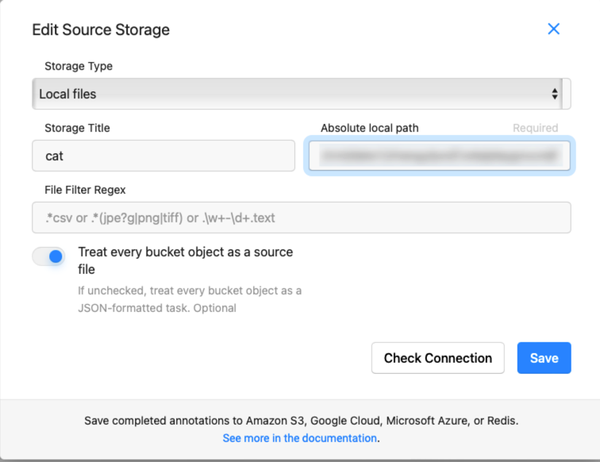Focus the Storage Title field containing 'cat'
This screenshot has height=462, width=600.
click(x=165, y=156)
